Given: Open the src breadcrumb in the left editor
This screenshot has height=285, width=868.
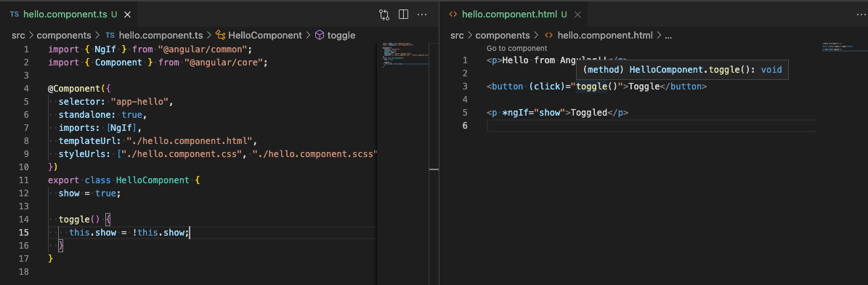Looking at the screenshot, I should tap(19, 35).
